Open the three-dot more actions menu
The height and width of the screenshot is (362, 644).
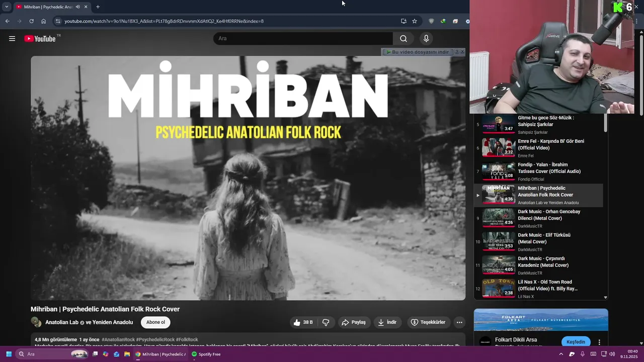click(459, 322)
